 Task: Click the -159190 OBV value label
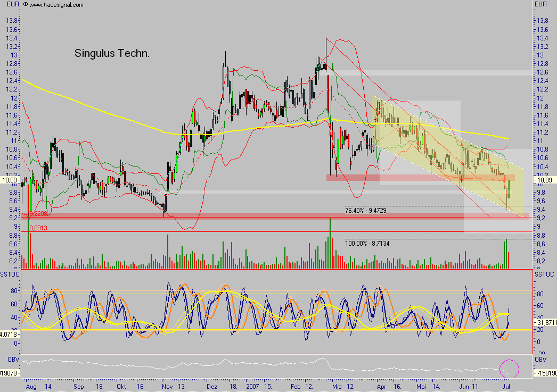click(545, 373)
